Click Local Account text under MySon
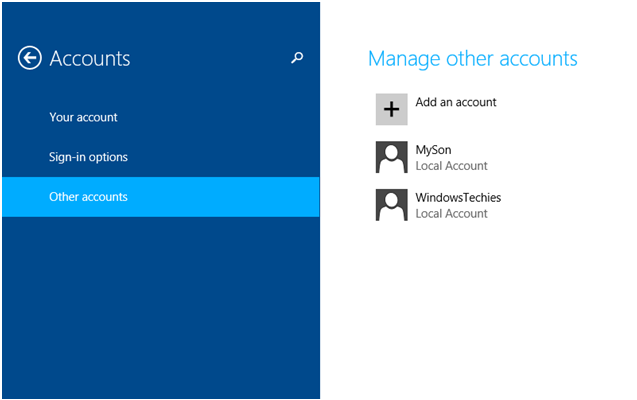 (451, 166)
